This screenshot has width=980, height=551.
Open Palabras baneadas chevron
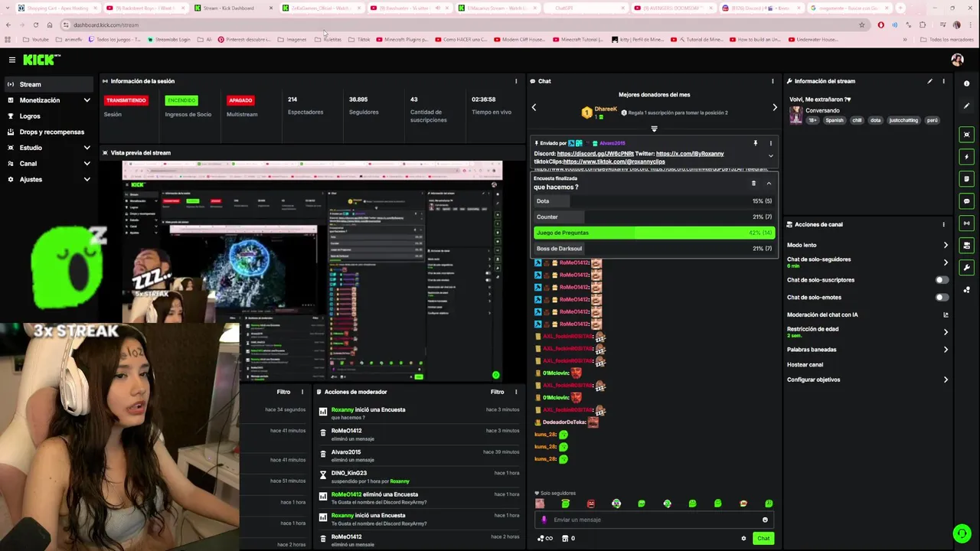tap(946, 350)
